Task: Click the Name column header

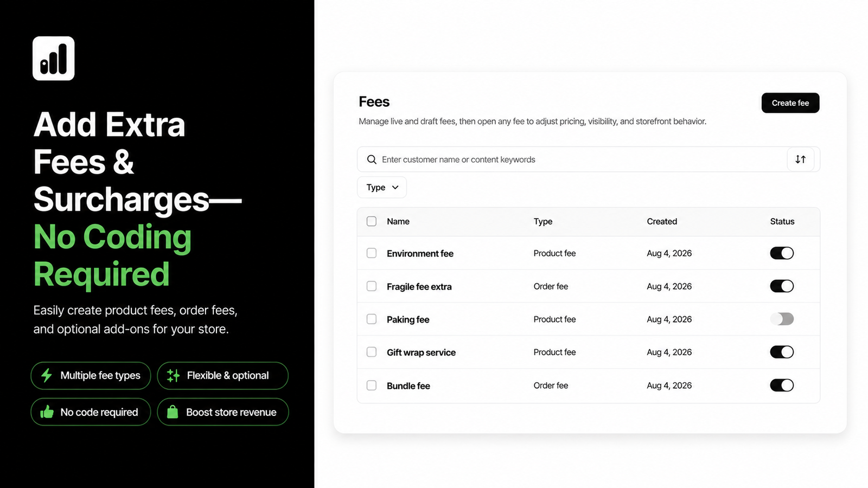Action: (398, 221)
